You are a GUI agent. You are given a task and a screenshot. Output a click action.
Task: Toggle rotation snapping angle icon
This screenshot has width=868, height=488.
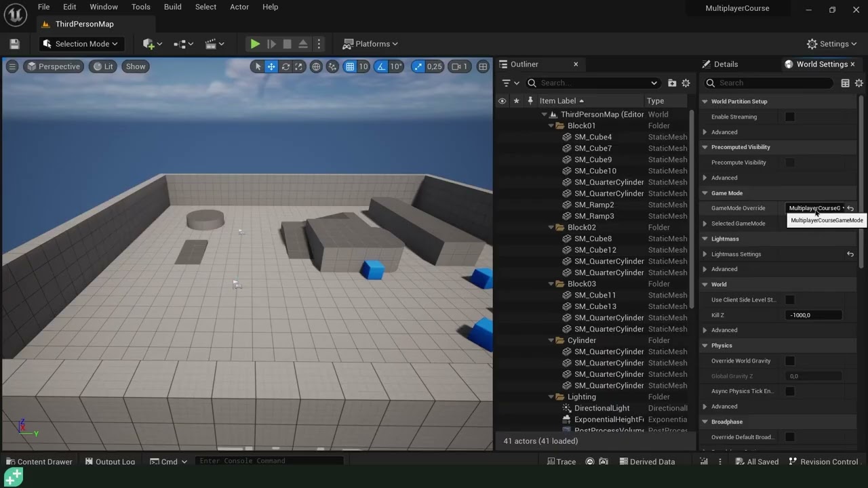[x=380, y=66]
